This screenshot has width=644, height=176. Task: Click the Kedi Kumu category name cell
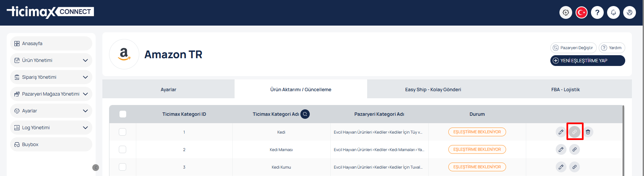(281, 167)
